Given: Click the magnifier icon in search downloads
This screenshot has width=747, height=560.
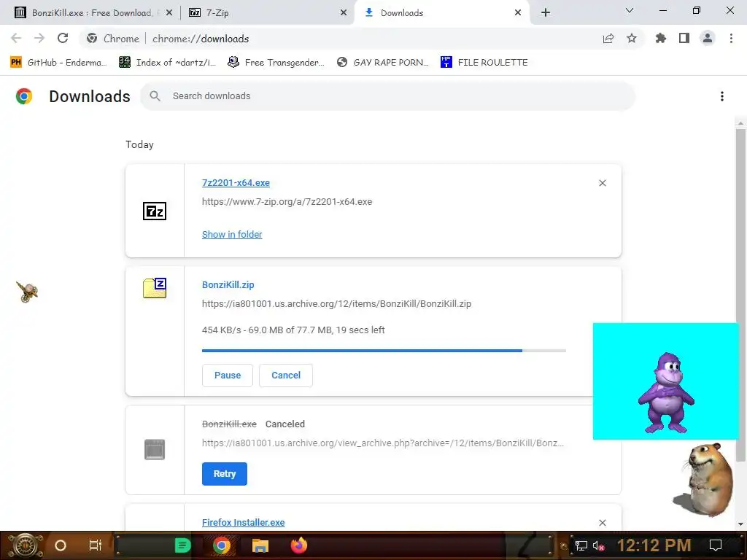Looking at the screenshot, I should [155, 96].
